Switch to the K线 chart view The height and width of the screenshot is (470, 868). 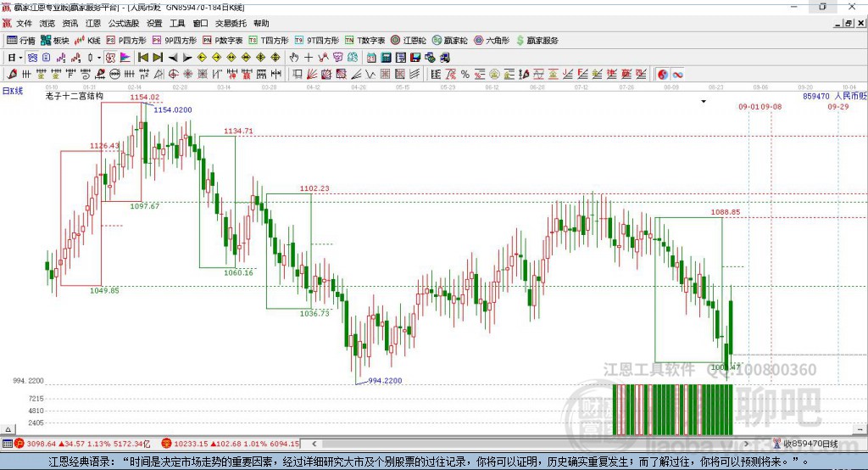click(x=87, y=41)
